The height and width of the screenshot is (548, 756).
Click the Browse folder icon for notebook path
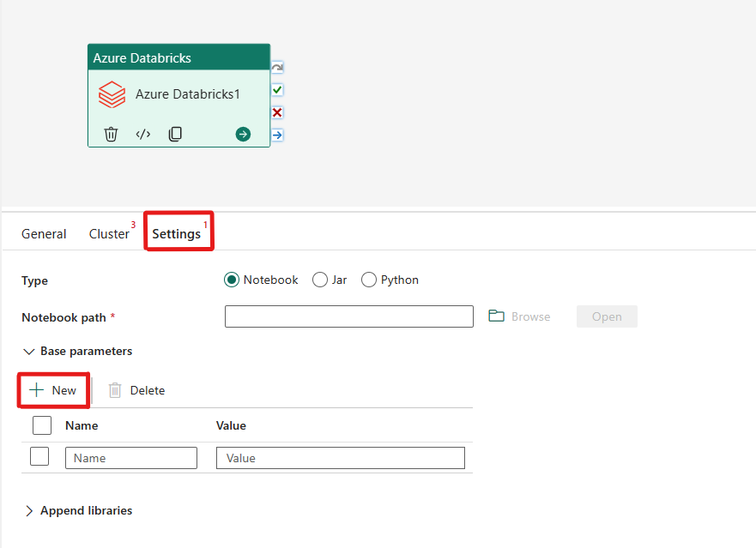(x=497, y=316)
